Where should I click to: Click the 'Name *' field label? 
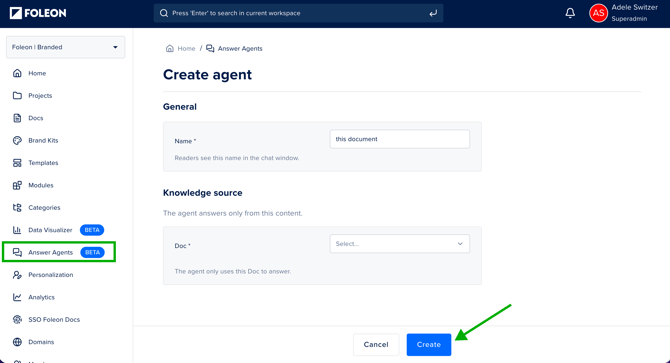pyautogui.click(x=185, y=141)
